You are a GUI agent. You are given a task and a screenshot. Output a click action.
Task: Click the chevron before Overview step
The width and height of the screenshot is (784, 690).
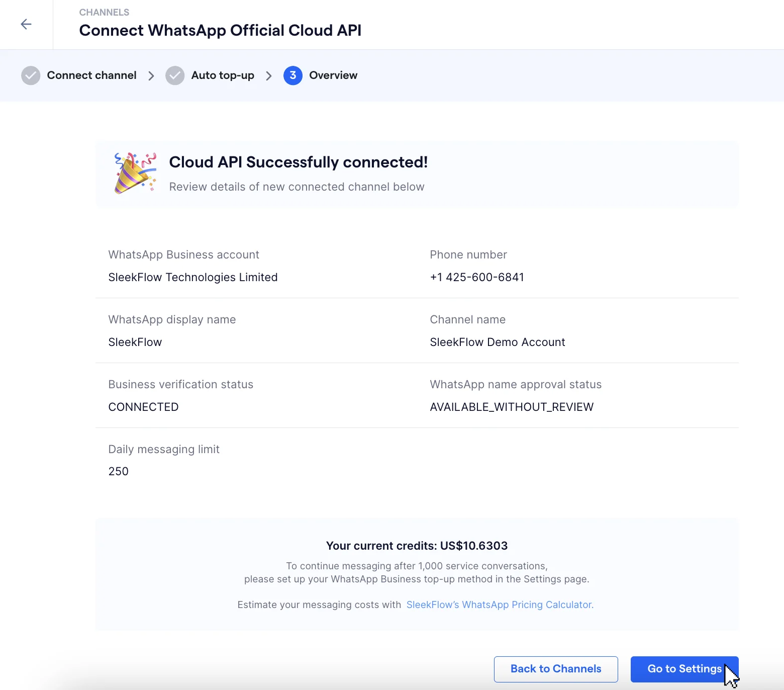[269, 75]
